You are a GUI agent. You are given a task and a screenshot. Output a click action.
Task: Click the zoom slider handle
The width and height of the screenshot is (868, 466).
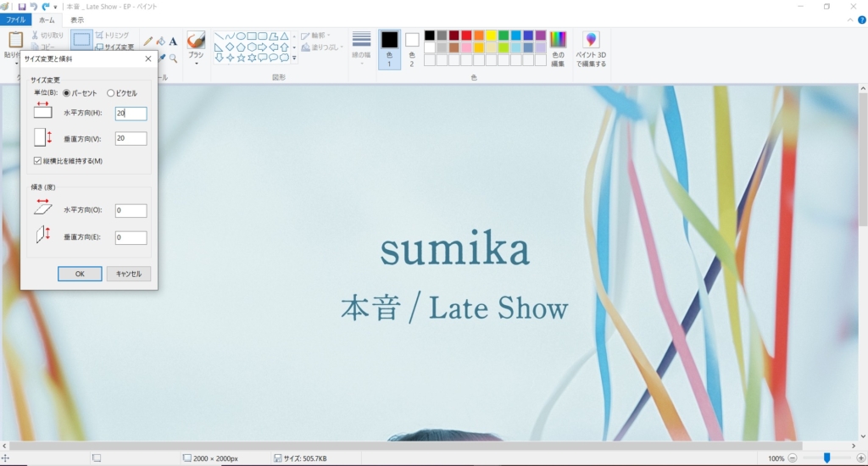click(x=826, y=458)
